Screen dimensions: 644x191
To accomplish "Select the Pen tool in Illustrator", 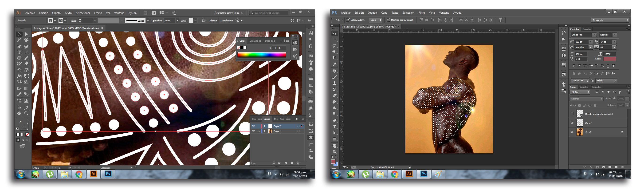I will pos(19,47).
